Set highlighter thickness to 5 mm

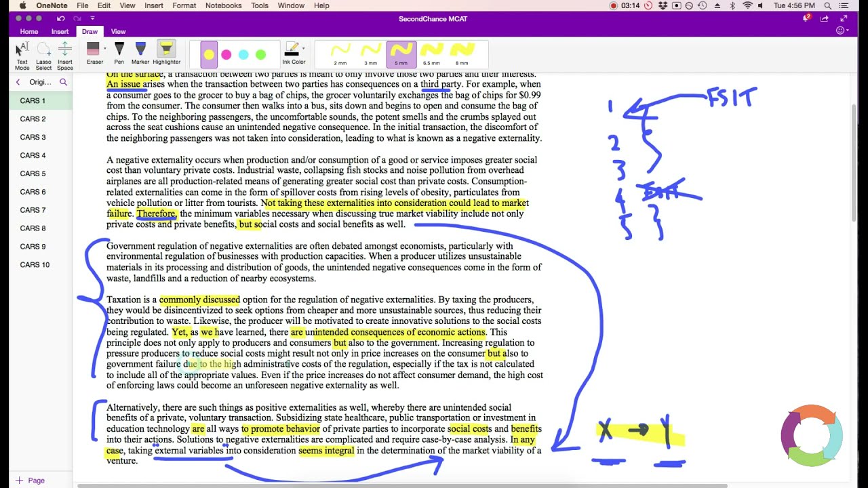point(401,54)
